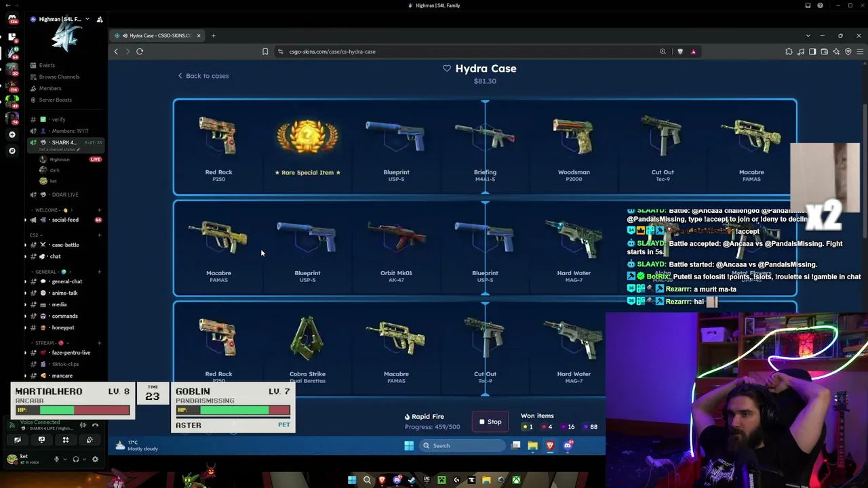Open the browser tab search dropdown

808,35
